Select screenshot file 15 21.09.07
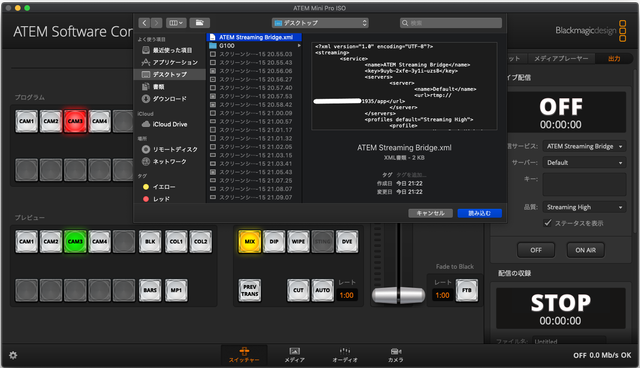This screenshot has width=640, height=368. (x=255, y=197)
